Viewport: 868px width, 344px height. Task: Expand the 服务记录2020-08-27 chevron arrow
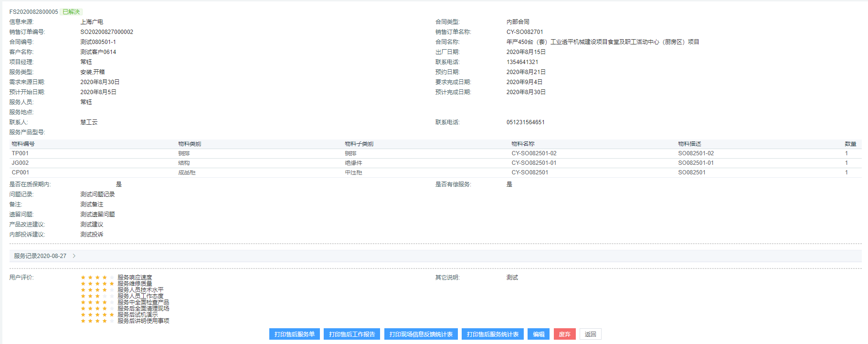click(74, 256)
